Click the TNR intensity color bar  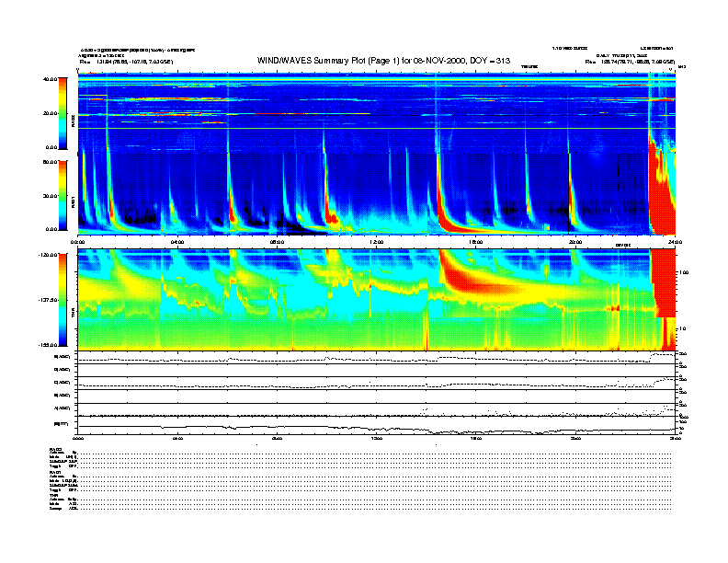(63, 300)
